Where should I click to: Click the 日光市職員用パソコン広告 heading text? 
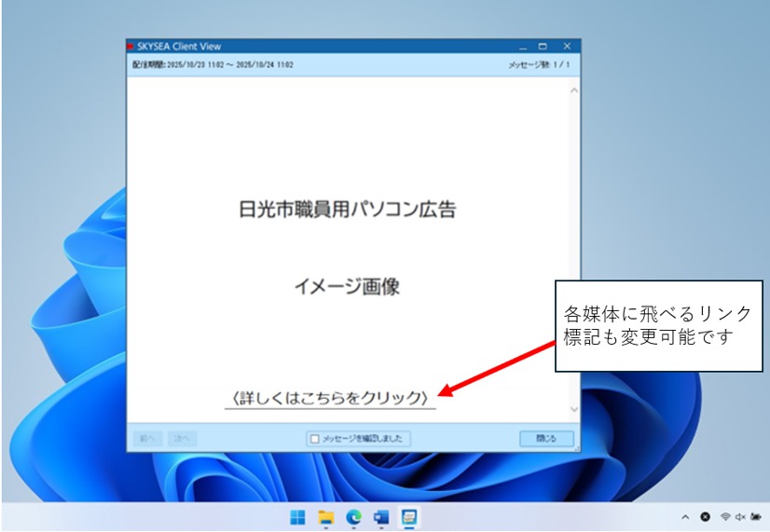(x=348, y=209)
